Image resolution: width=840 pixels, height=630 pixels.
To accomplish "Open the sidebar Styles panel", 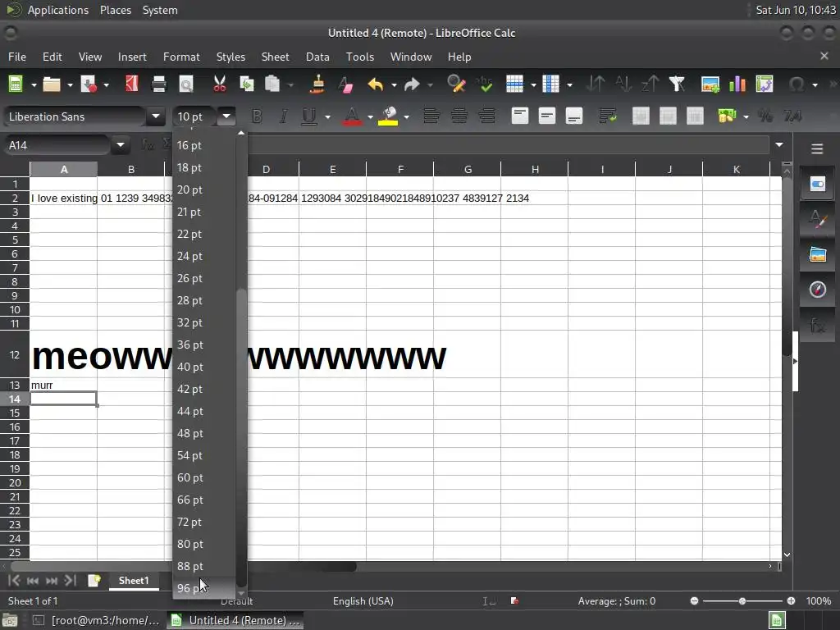I will 817,220.
